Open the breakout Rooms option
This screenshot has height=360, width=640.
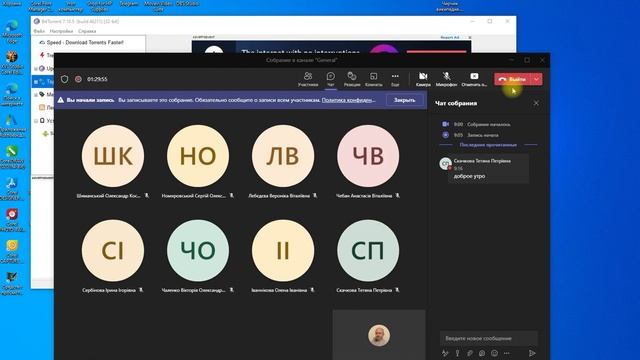pos(373,79)
